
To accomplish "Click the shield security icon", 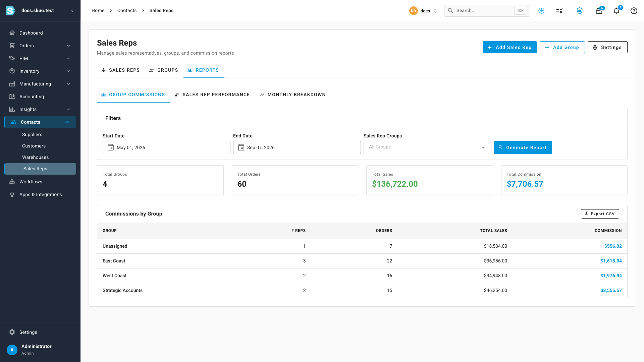I will (580, 11).
